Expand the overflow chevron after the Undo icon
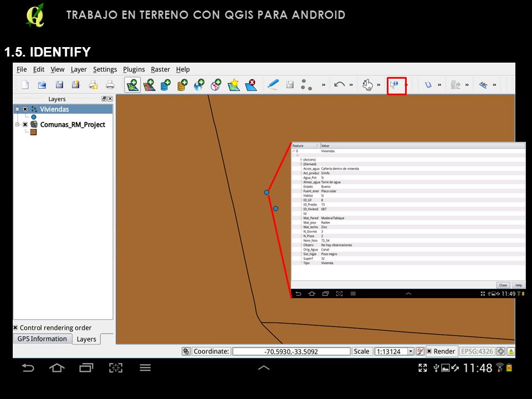This screenshot has width=532, height=399. click(x=351, y=85)
